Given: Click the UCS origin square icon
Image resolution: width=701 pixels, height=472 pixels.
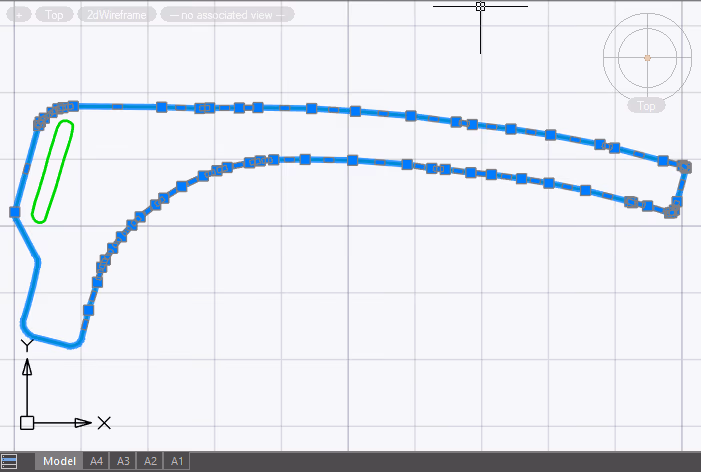Looking at the screenshot, I should [27, 423].
